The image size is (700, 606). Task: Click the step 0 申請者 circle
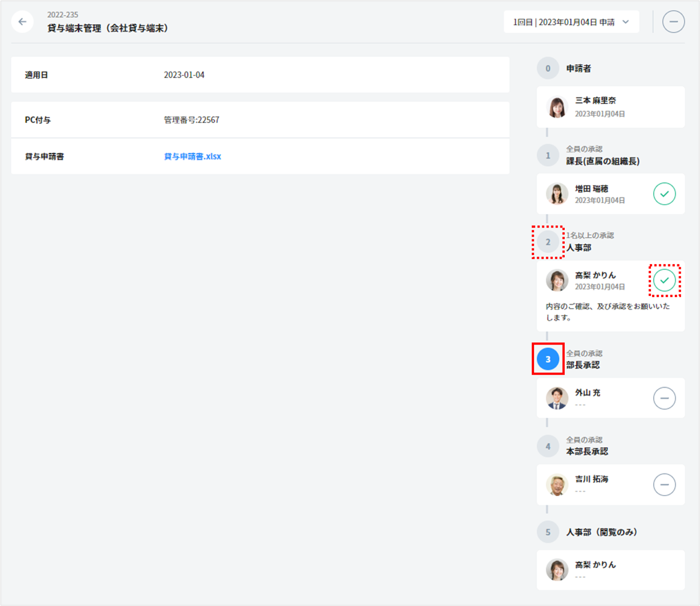[547, 68]
